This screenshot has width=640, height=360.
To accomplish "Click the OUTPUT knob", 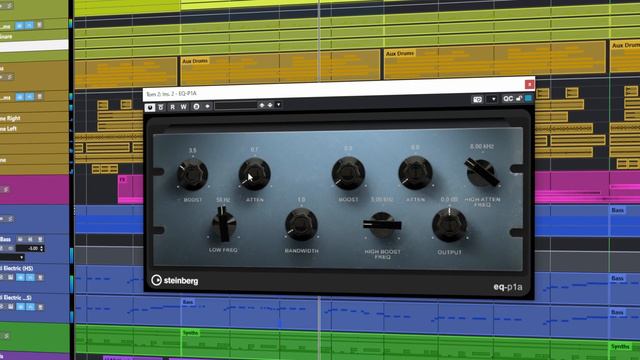I will tap(449, 225).
